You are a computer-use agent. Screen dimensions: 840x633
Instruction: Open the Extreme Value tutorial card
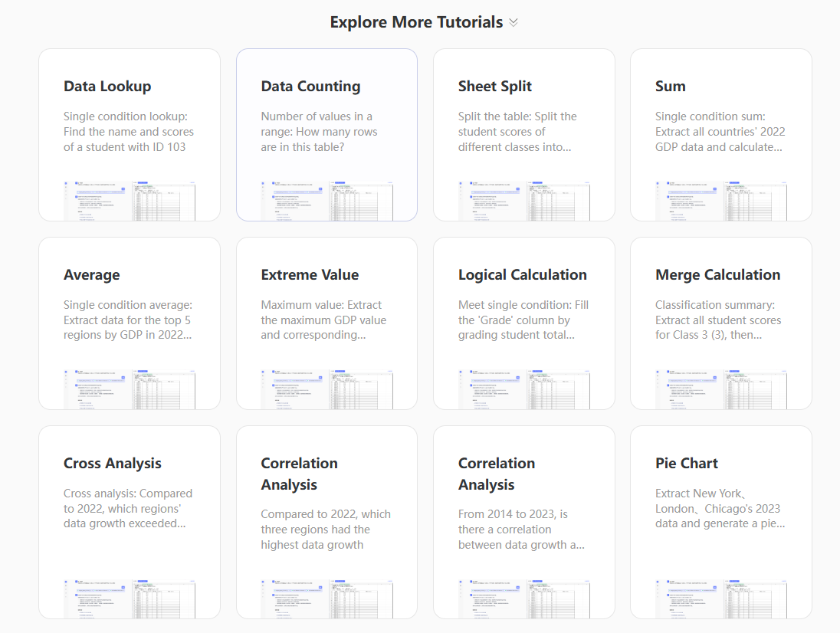326,323
